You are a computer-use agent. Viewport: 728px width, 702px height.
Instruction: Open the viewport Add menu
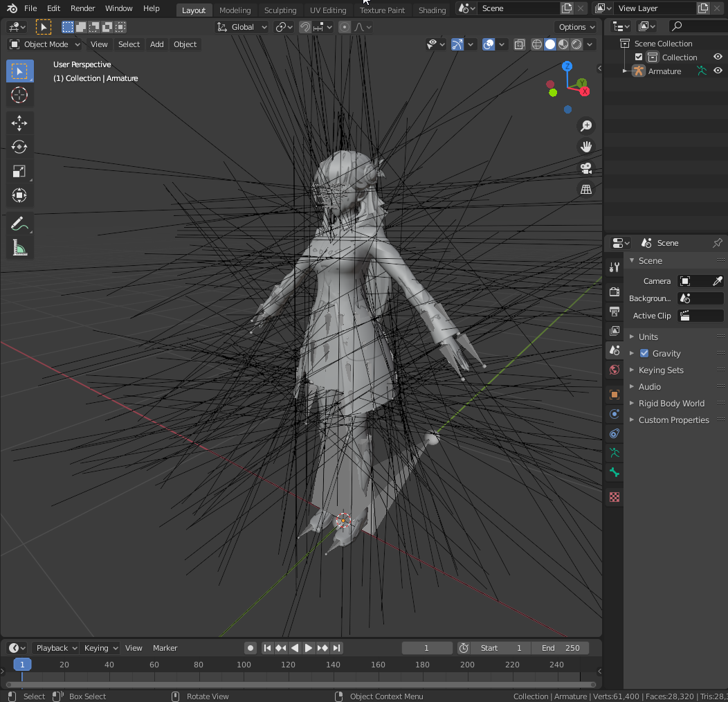[156, 44]
